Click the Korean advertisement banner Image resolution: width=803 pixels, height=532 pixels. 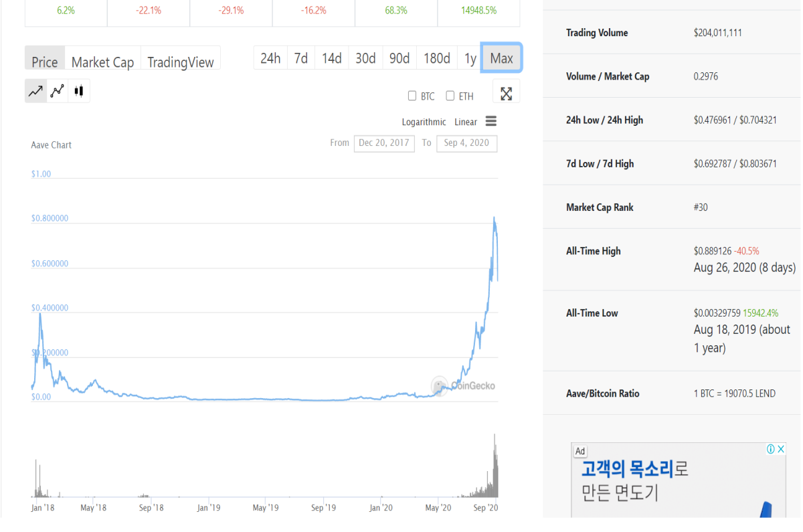coord(679,480)
